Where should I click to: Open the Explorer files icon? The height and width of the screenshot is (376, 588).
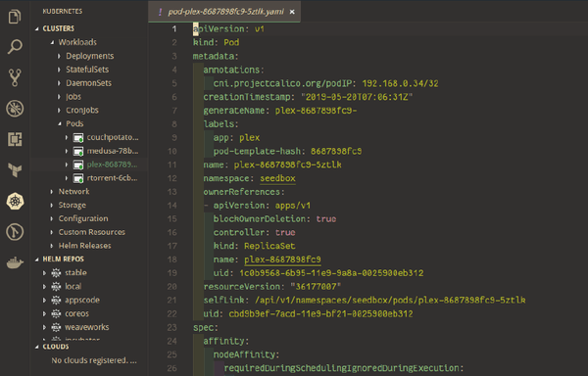[15, 17]
